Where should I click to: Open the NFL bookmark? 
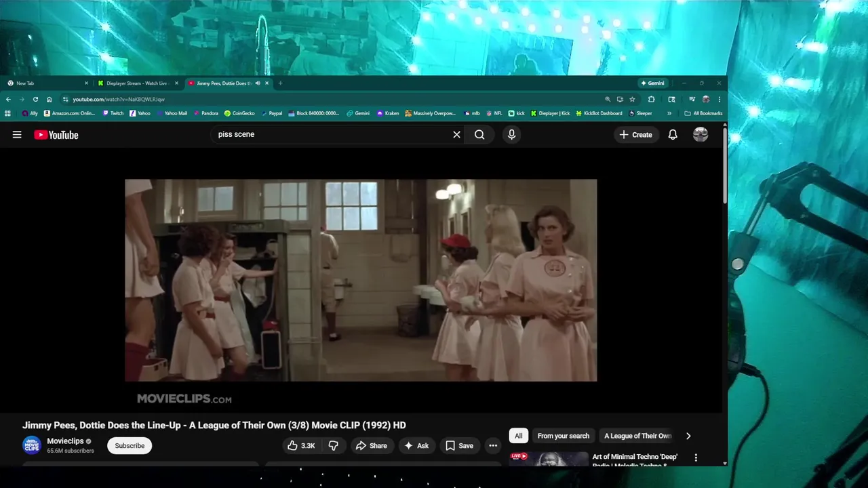tap(494, 113)
